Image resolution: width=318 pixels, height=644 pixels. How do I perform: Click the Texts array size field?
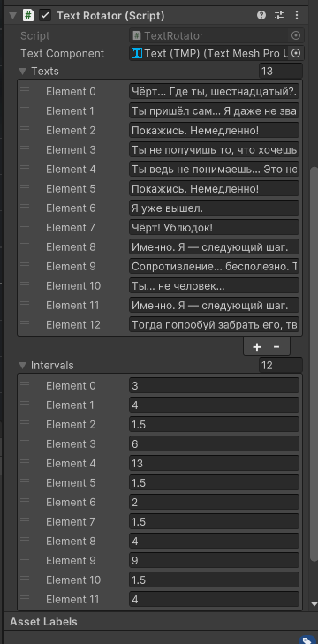pos(281,72)
